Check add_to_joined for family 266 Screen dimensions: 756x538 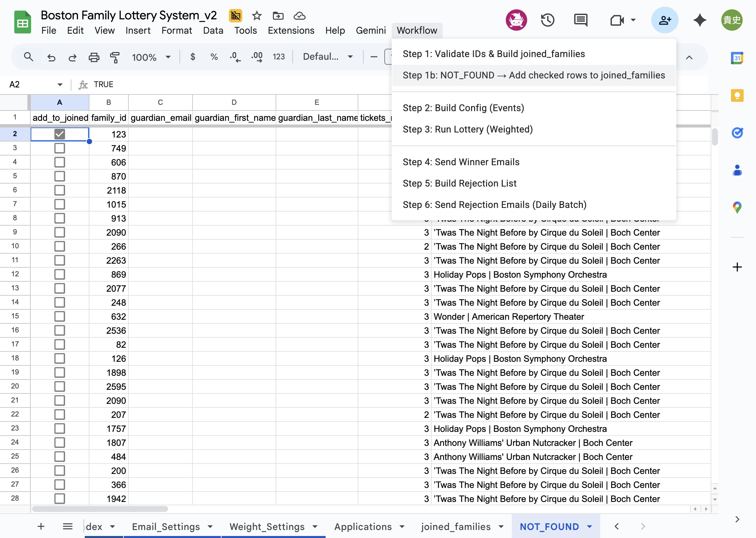pos(60,246)
